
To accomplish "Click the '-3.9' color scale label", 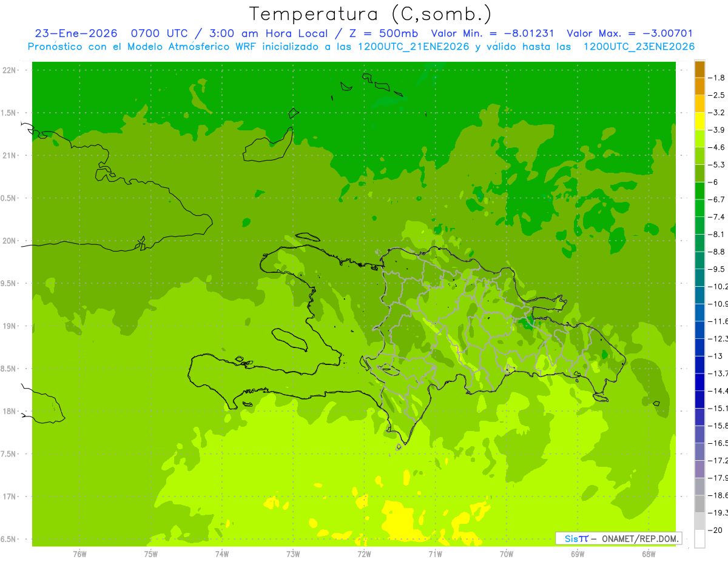I will tap(717, 130).
